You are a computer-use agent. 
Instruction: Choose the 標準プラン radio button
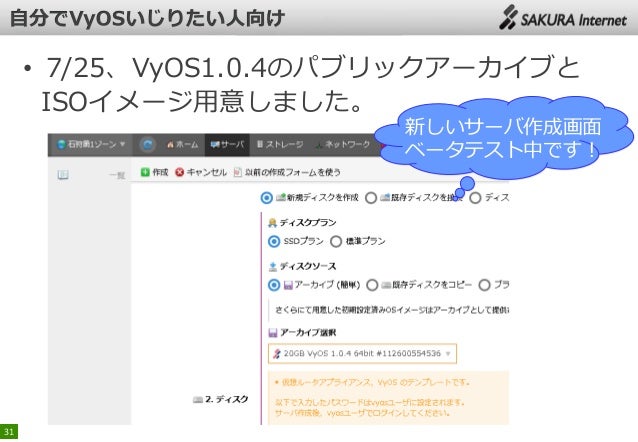[x=336, y=241]
